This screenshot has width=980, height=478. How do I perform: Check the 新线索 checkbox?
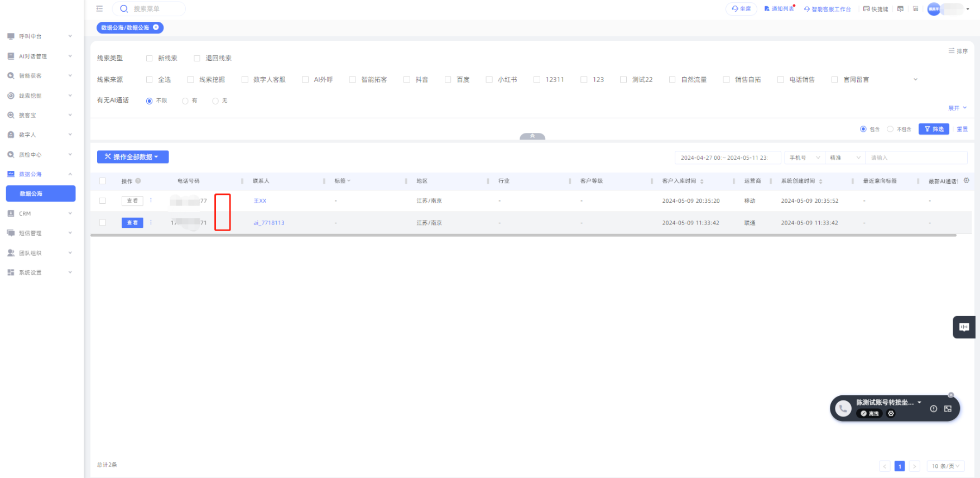pyautogui.click(x=150, y=58)
